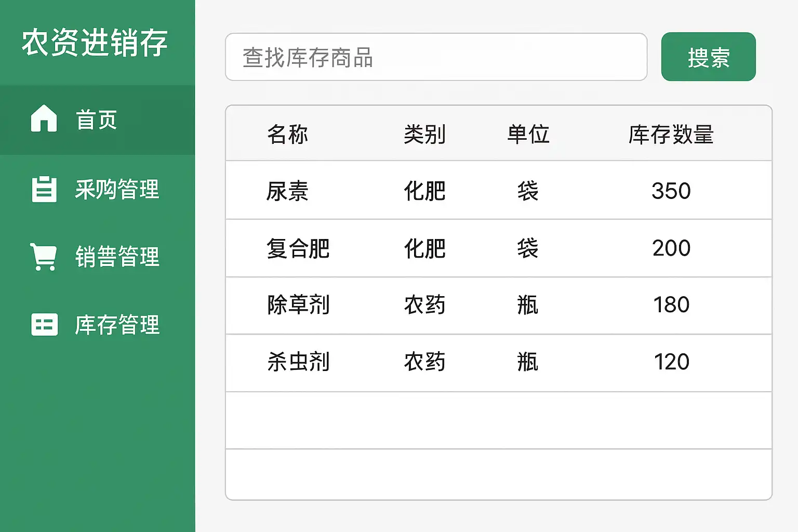Click the home icon in sidebar
Image resolution: width=798 pixels, height=532 pixels.
tap(44, 118)
